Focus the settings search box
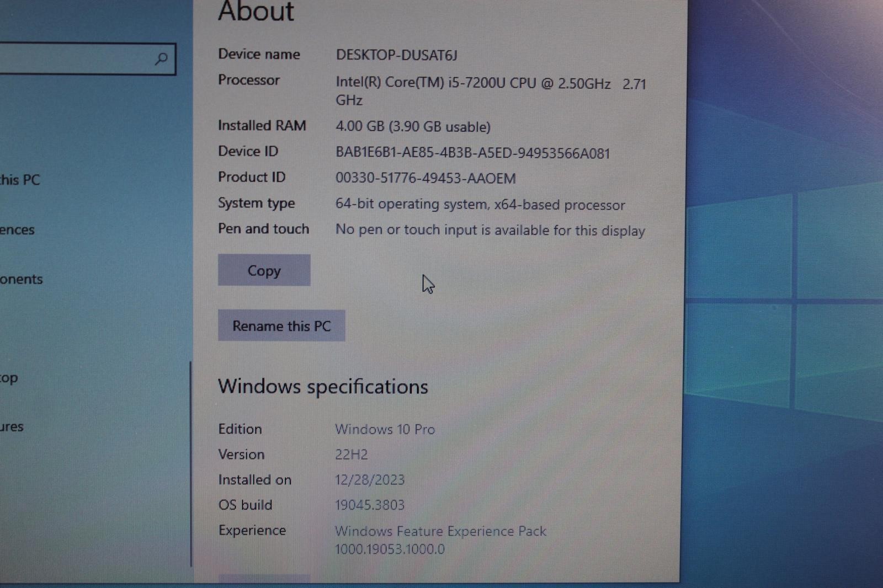The width and height of the screenshot is (883, 588). (x=87, y=58)
